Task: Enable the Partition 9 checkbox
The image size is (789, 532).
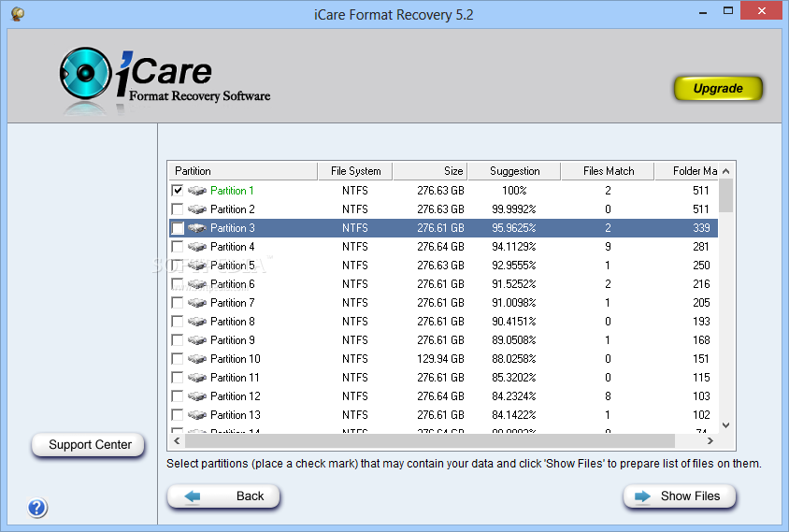Action: (177, 340)
